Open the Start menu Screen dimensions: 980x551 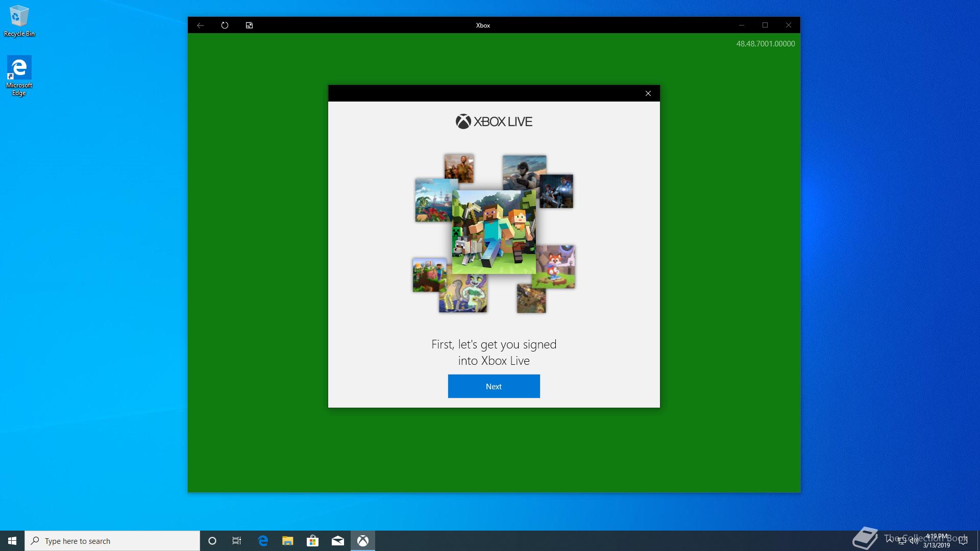[x=12, y=541]
